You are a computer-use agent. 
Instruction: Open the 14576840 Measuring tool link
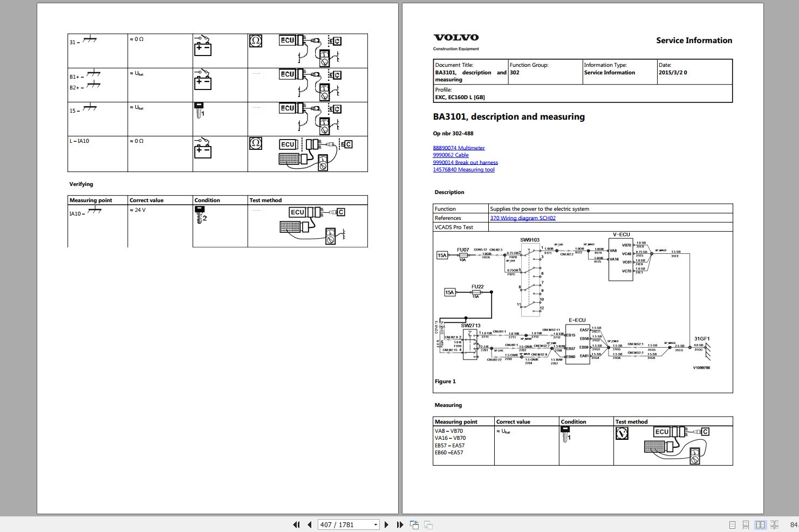pyautogui.click(x=463, y=169)
